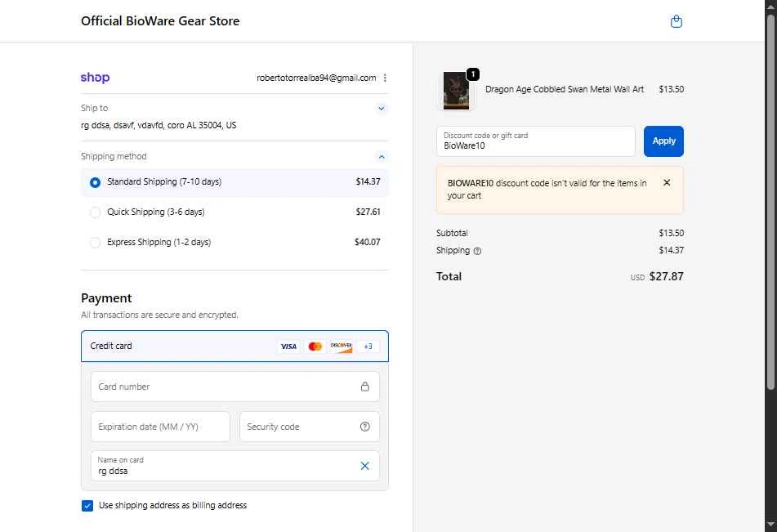Click the Mastercard logo
Screen dimensions: 777x532
pos(315,346)
